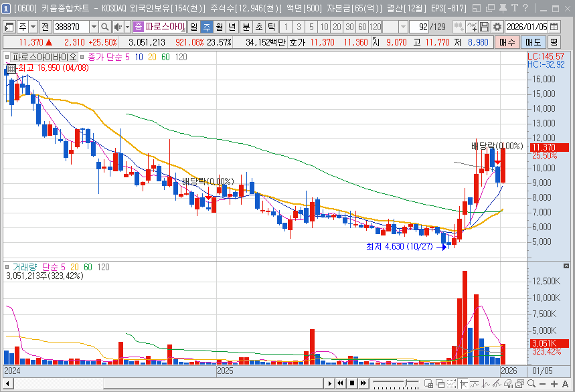Select the 초 second period button

[259, 27]
